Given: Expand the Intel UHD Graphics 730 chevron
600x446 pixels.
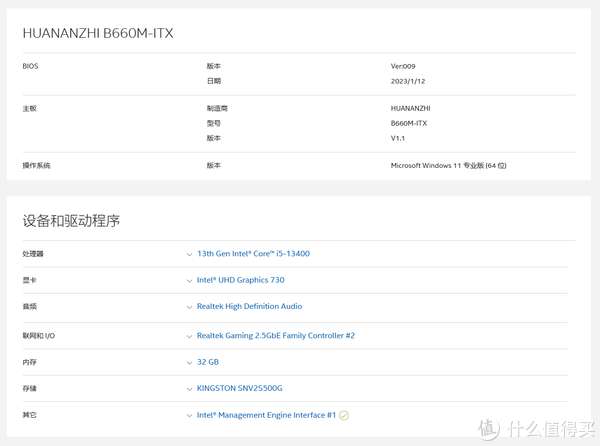Looking at the screenshot, I should point(189,281).
